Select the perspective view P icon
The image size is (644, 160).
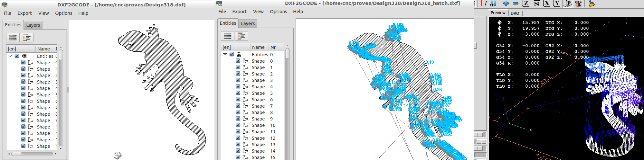point(568,4)
